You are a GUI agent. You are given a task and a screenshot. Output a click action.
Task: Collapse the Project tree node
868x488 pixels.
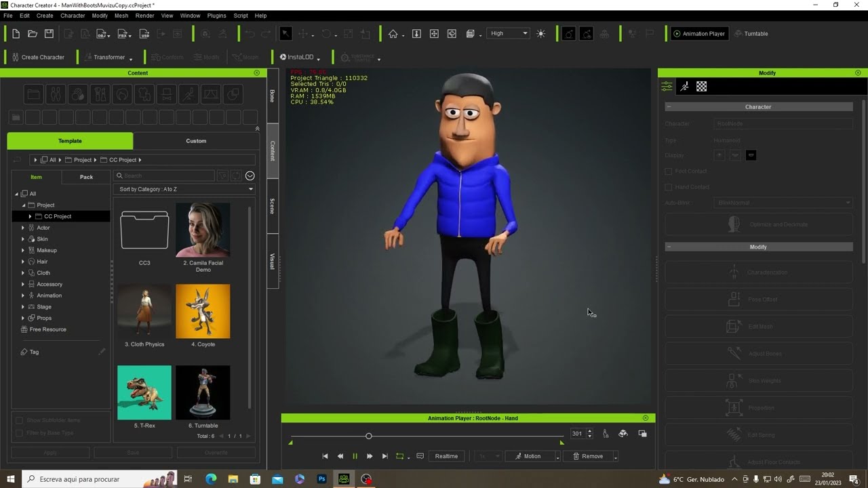point(23,205)
